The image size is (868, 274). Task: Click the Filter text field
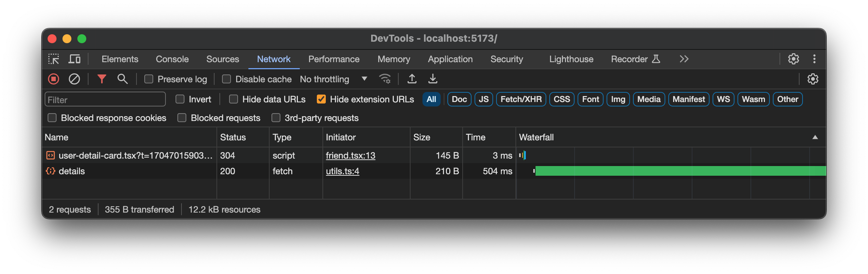105,99
